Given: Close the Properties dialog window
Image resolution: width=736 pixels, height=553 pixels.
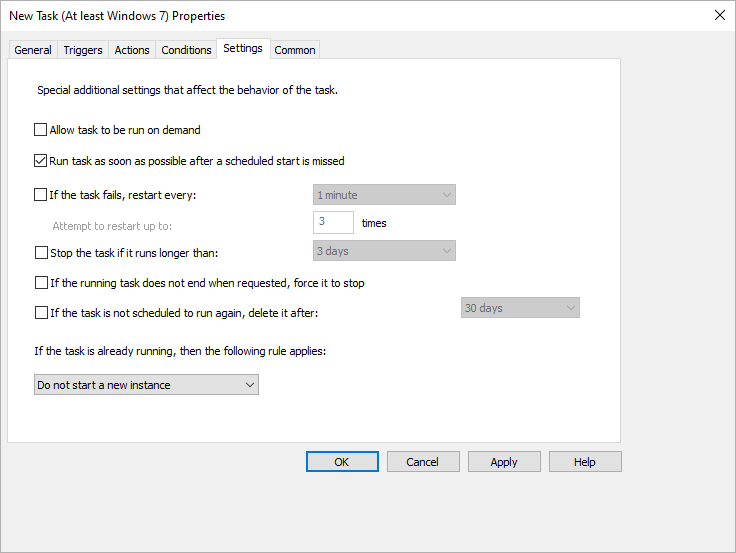Looking at the screenshot, I should (x=718, y=15).
